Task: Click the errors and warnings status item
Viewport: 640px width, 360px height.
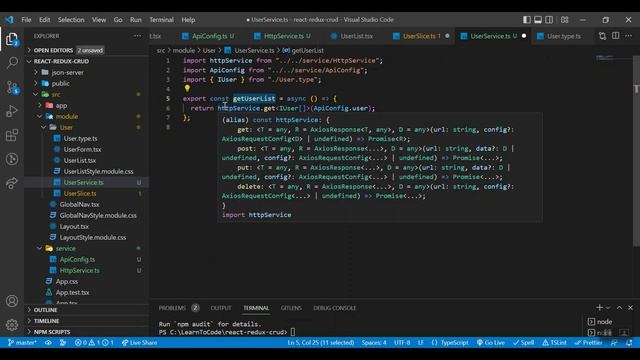Action: pos(94,342)
